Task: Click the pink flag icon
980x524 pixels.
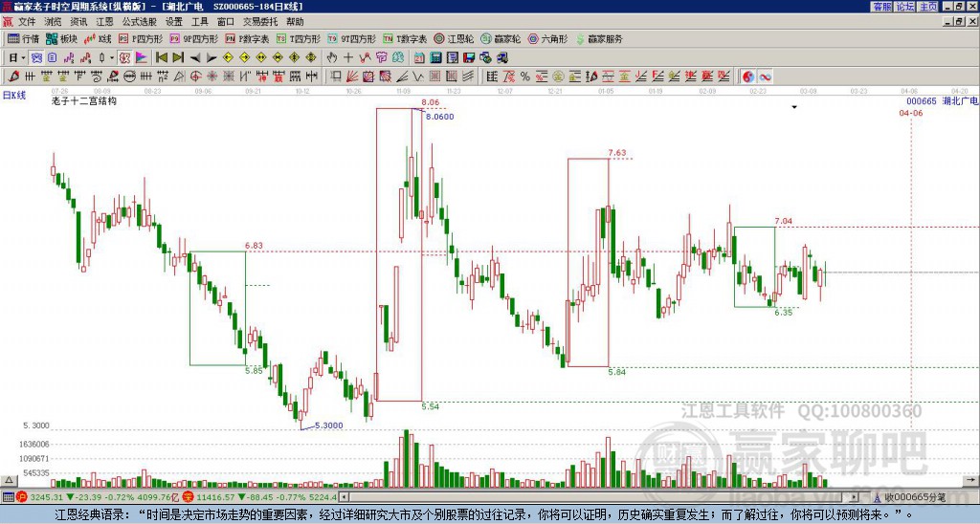Action: [142, 58]
